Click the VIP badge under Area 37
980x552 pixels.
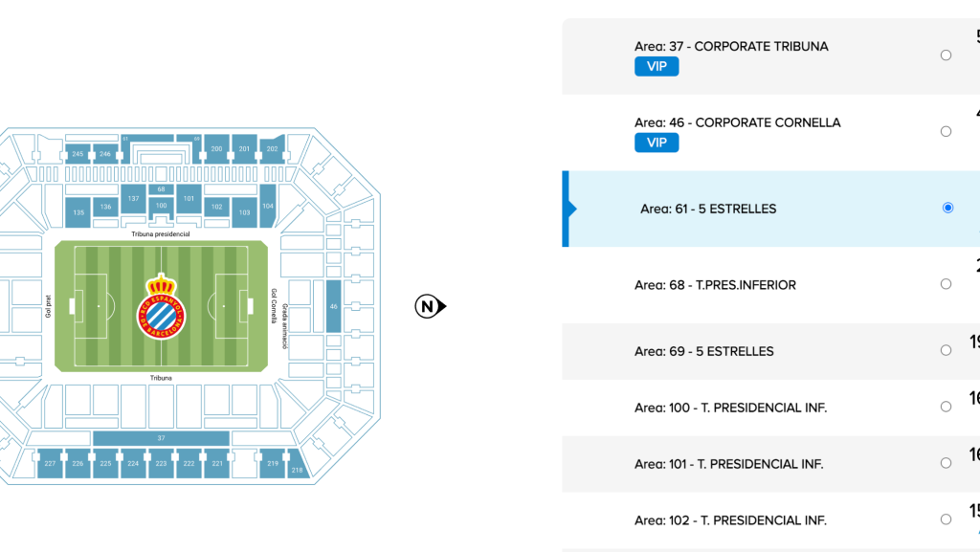click(x=657, y=66)
